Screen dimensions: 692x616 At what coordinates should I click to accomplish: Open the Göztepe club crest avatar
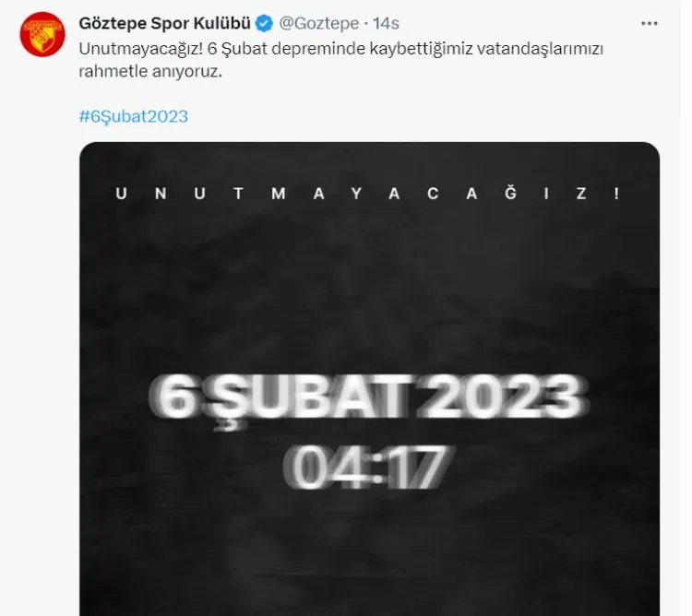(42, 34)
